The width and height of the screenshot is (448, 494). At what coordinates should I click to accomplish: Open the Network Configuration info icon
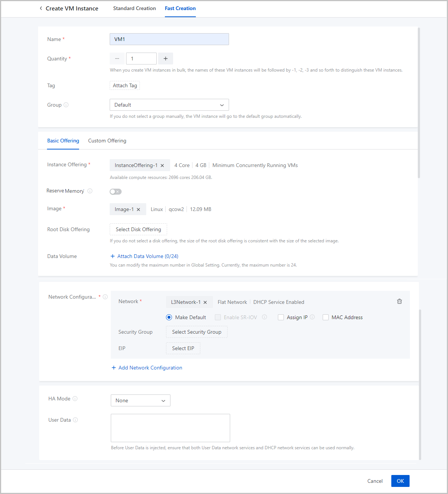[x=105, y=297]
